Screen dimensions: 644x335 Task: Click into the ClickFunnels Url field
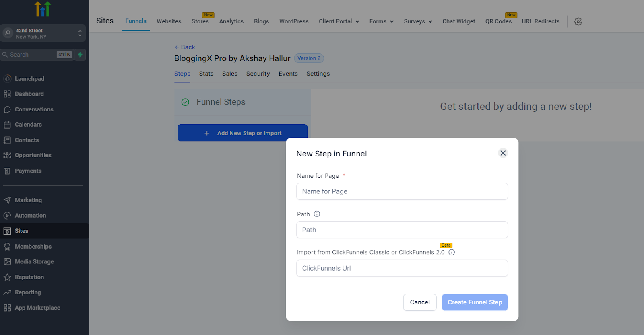pyautogui.click(x=402, y=268)
